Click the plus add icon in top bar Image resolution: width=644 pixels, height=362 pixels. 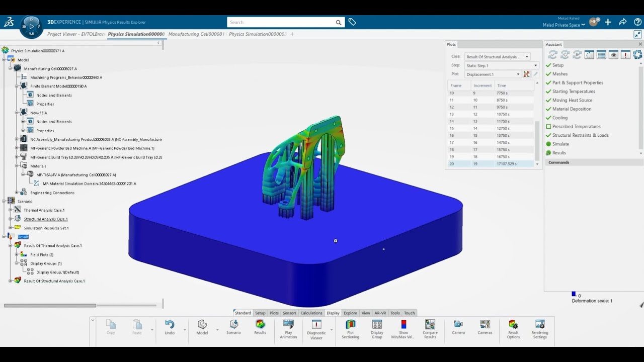point(608,22)
